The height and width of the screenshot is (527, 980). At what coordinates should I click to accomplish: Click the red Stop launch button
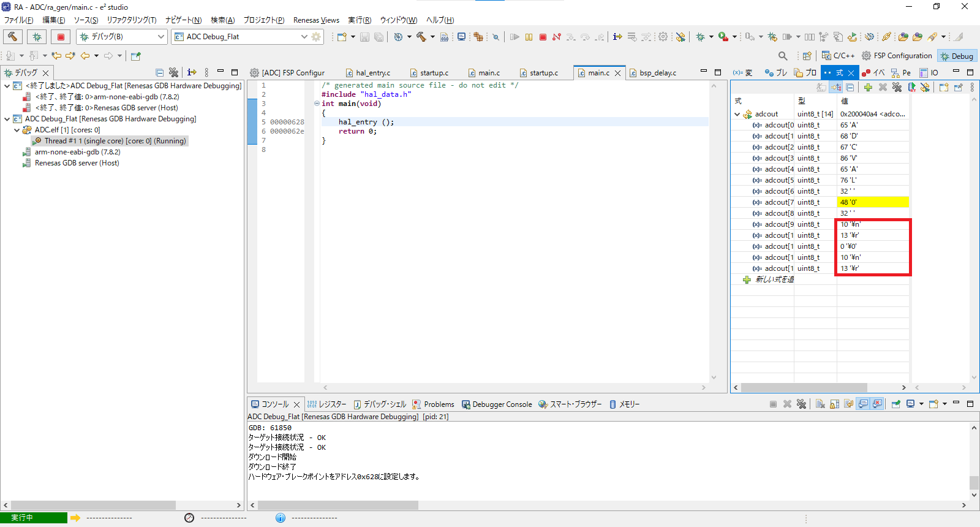[x=61, y=37]
